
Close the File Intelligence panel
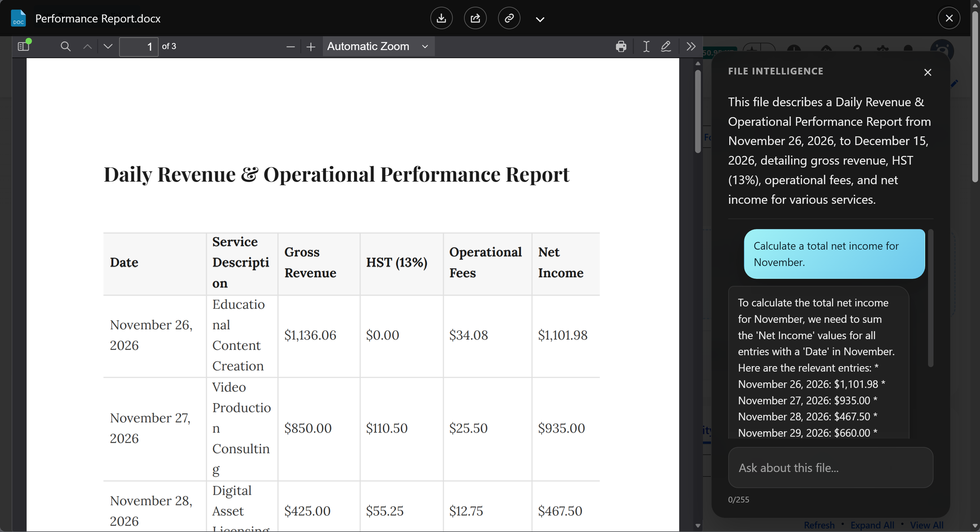927,72
